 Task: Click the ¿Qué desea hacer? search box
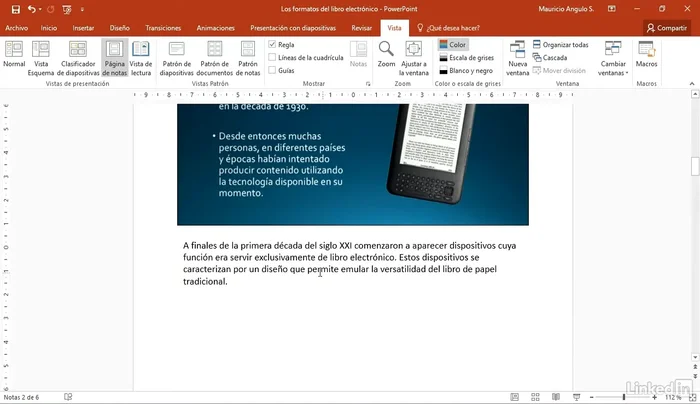point(448,28)
